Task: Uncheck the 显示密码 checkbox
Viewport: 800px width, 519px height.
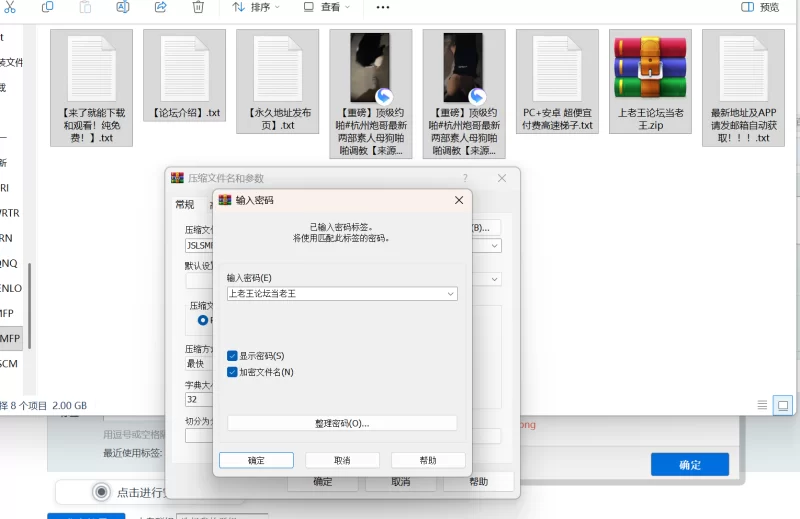Action: pos(233,356)
